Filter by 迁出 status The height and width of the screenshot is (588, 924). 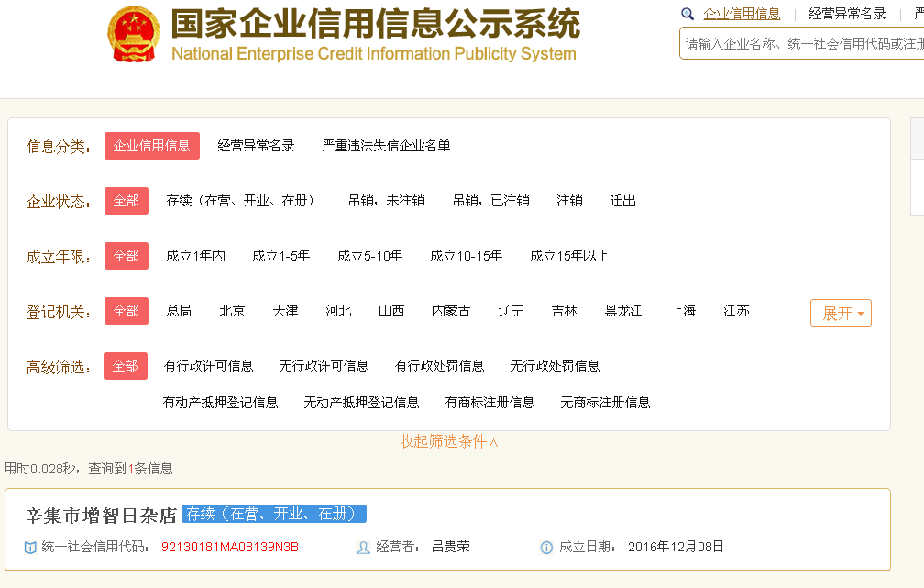coord(622,201)
